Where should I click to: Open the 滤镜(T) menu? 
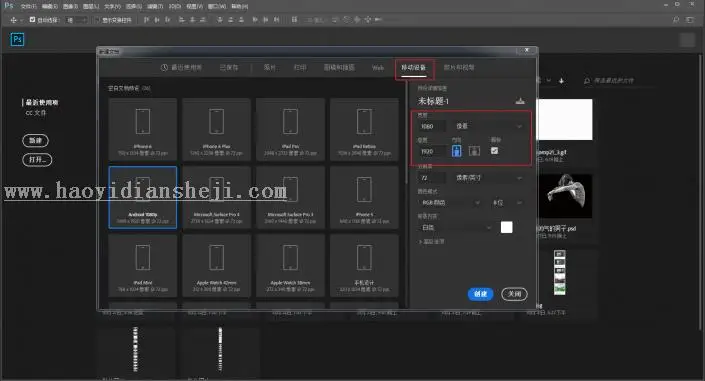click(x=155, y=6)
